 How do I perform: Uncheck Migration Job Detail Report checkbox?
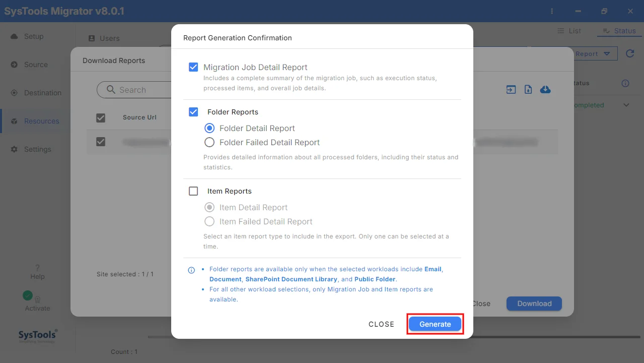[x=193, y=67]
